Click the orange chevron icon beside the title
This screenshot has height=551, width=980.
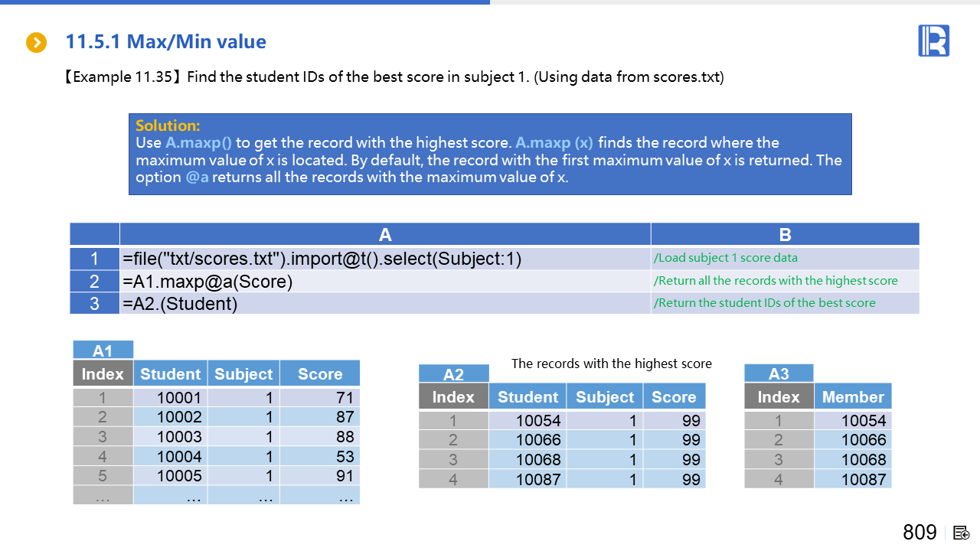pos(37,42)
